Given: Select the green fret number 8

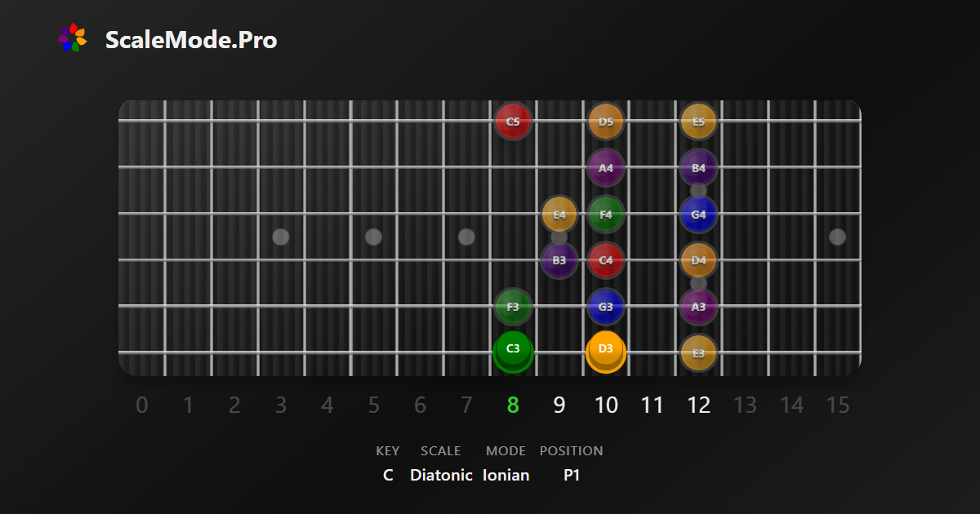Looking at the screenshot, I should tap(513, 405).
